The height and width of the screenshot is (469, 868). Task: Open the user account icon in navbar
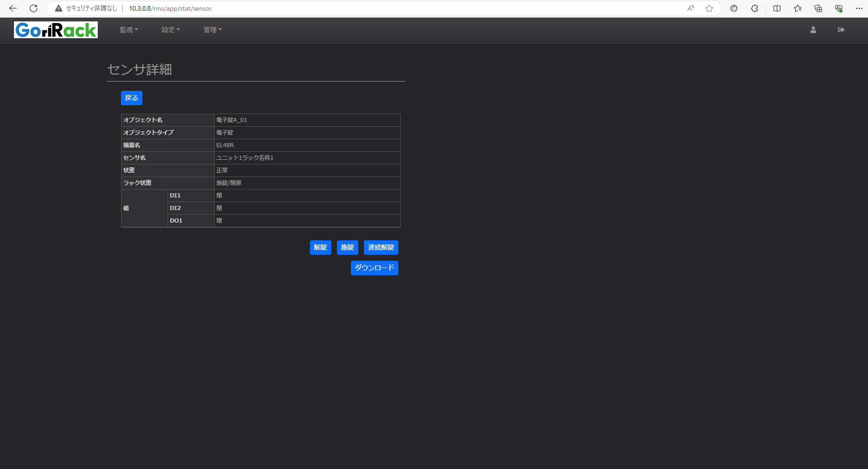pyautogui.click(x=813, y=30)
